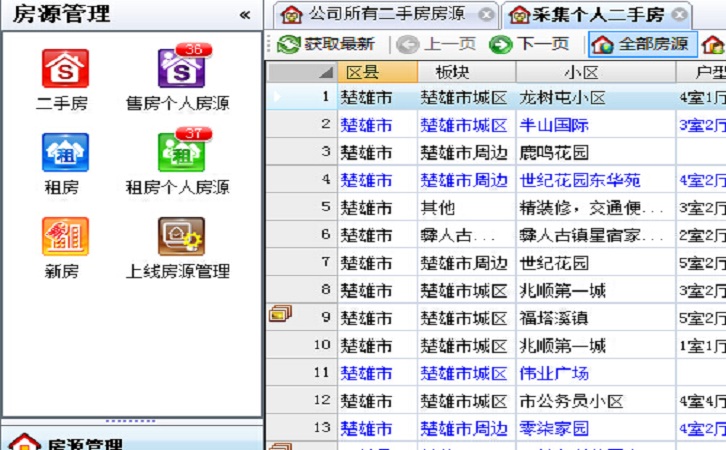Toggle the 全部房源 filter button
Image resolution: width=726 pixels, height=450 pixels.
(x=641, y=44)
